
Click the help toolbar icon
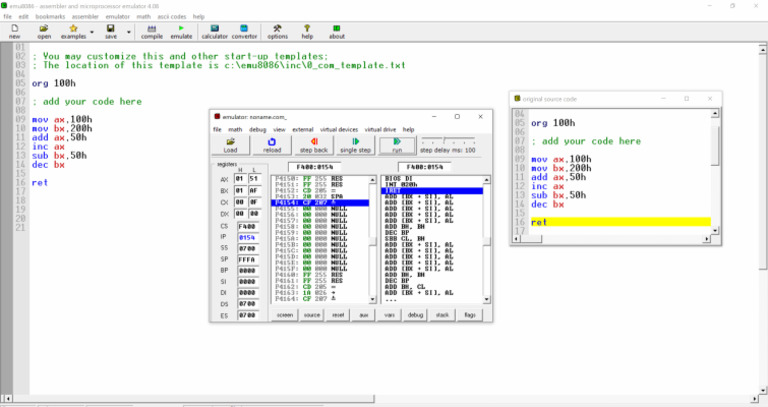307,32
